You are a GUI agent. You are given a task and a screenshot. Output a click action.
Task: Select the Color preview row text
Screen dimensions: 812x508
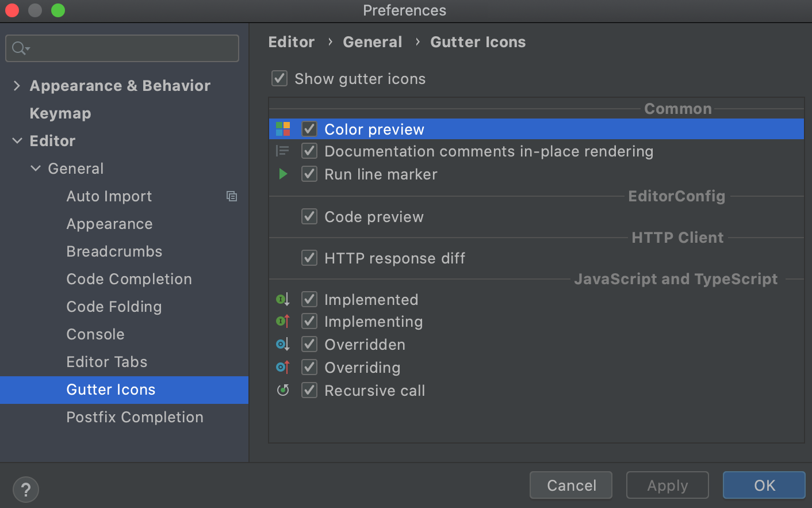pyautogui.click(x=374, y=129)
